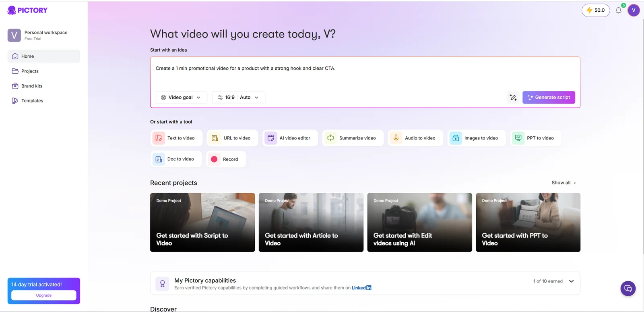
Task: Open Get started with PPT to Video project
Action: tap(528, 223)
